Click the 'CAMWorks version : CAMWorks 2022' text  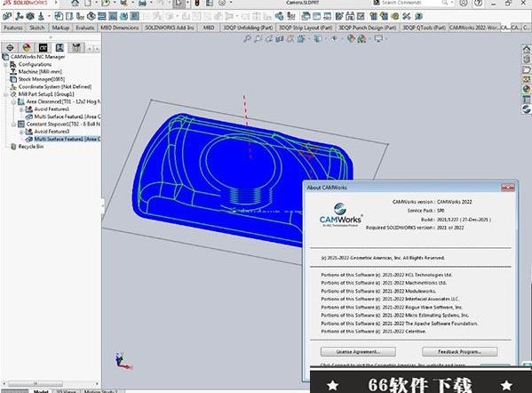[432, 202]
